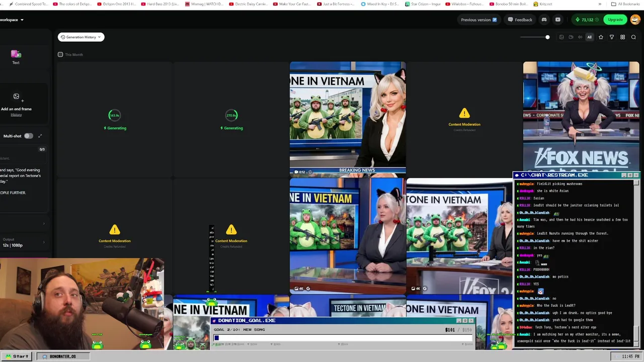This screenshot has height=362, width=644.
Task: Filter history by videos icon
Action: (x=571, y=37)
